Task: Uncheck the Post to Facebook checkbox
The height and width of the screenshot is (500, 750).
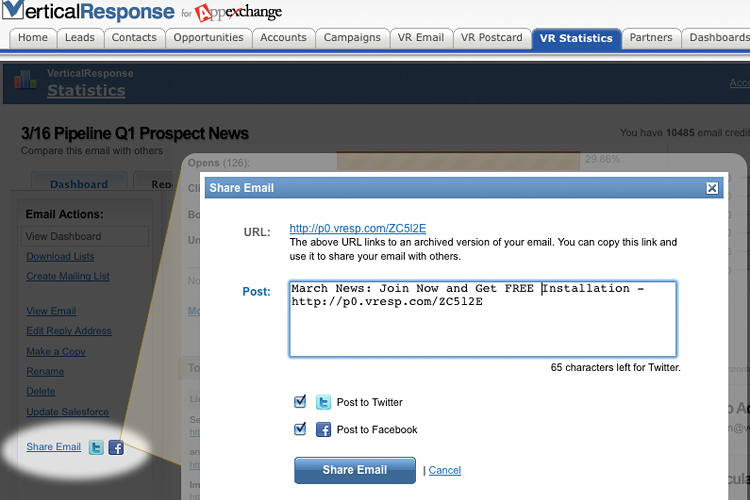Action: tap(300, 429)
